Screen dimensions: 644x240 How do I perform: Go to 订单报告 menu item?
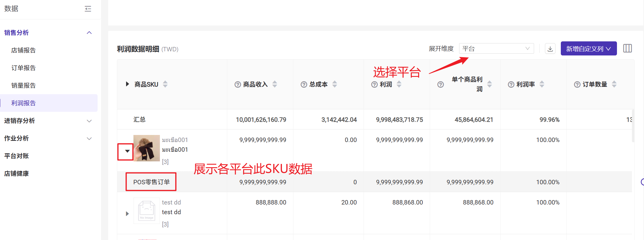24,68
